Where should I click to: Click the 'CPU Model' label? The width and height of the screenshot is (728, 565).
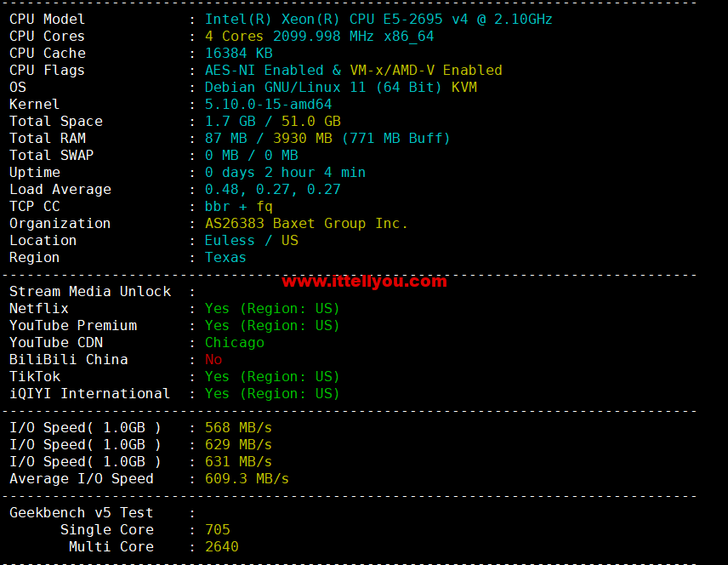(x=48, y=20)
